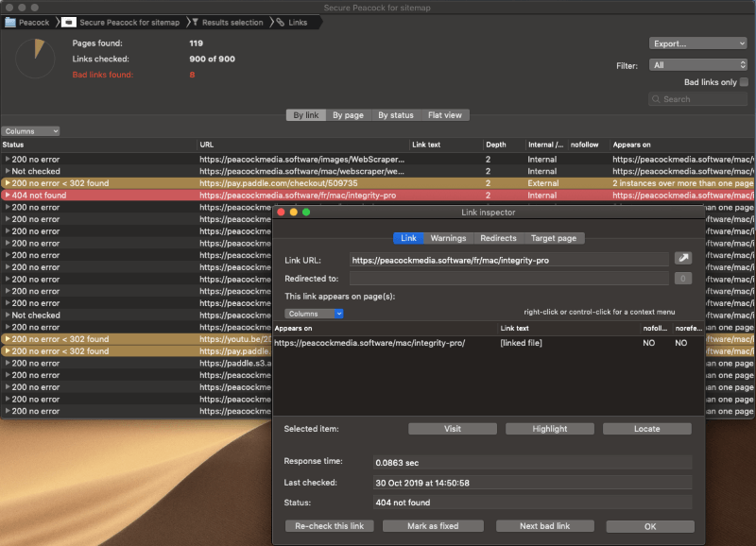This screenshot has width=756, height=546.
Task: Expand the 404 not found row
Action: [7, 196]
